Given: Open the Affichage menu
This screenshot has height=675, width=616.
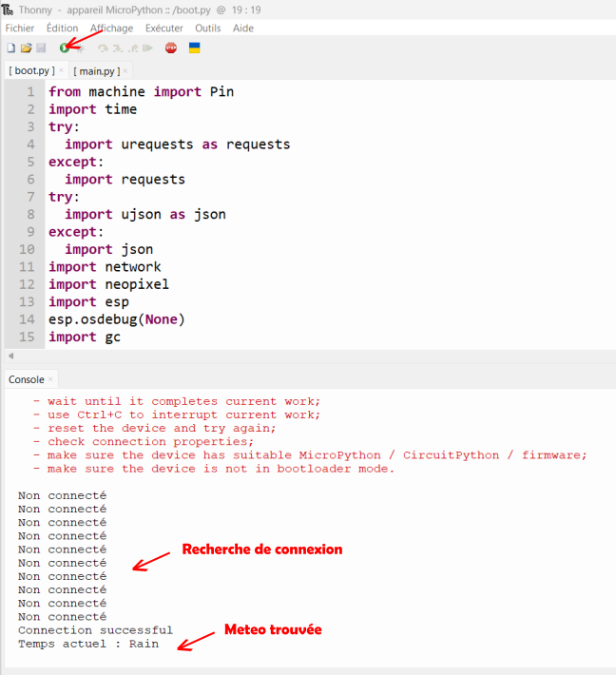Looking at the screenshot, I should (111, 29).
